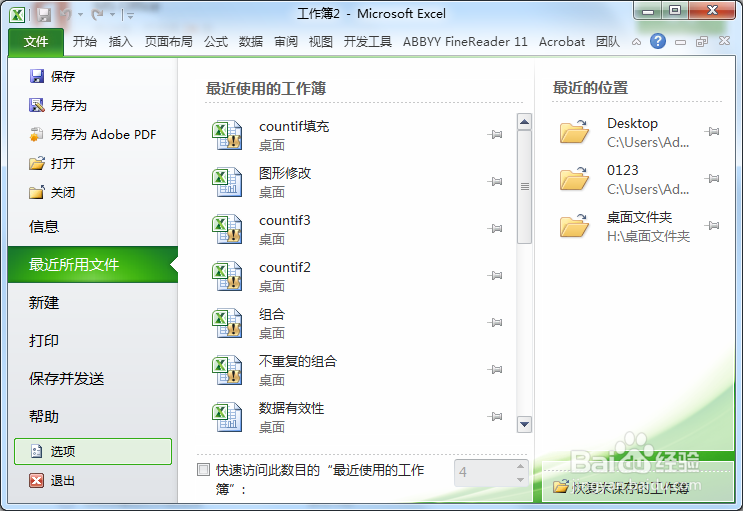
Task: Minimize the ribbon with the caret icon
Action: click(636, 42)
